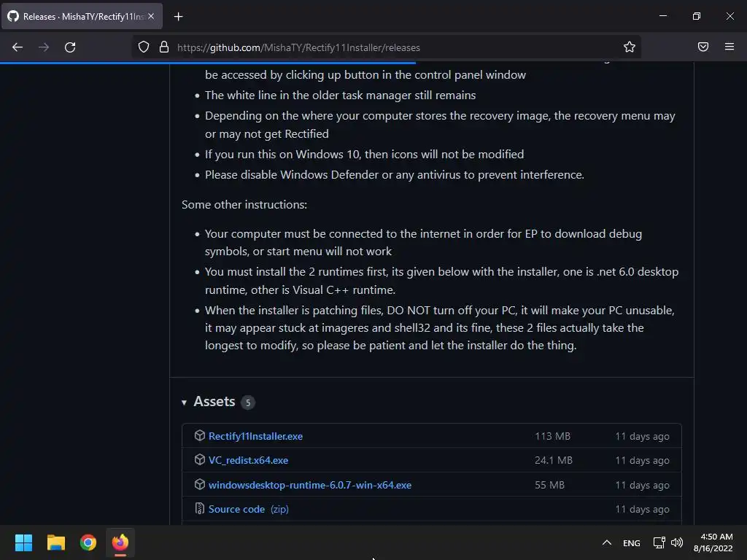This screenshot has width=747, height=560.
Task: Click the 113 MB file size
Action: 552,436
